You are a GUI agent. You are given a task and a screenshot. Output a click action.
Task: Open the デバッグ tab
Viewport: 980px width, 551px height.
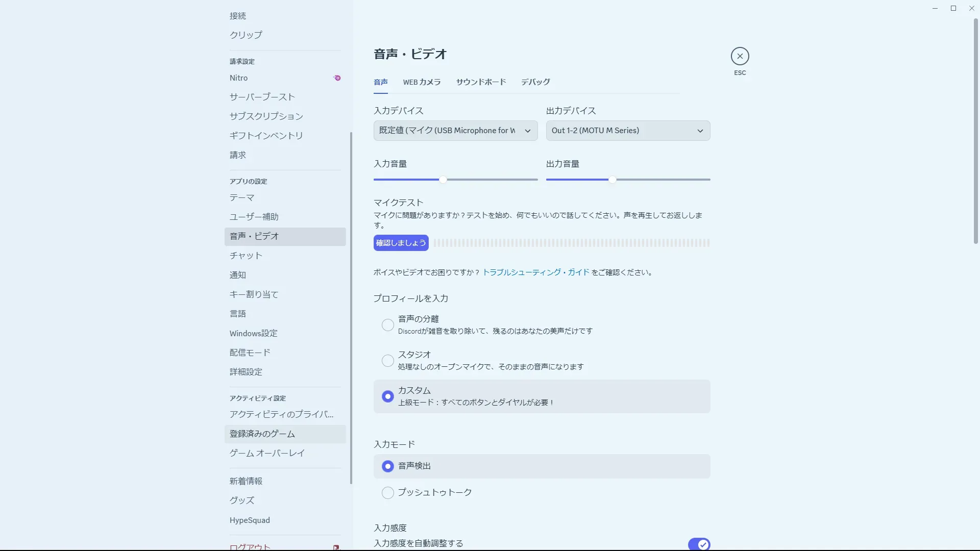(535, 82)
